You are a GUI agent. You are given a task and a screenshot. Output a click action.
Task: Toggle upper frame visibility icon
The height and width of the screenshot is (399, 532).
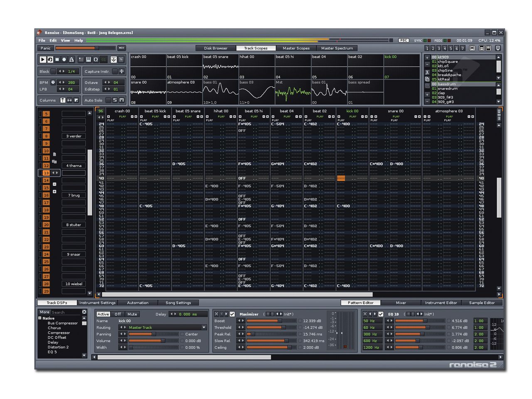(482, 48)
